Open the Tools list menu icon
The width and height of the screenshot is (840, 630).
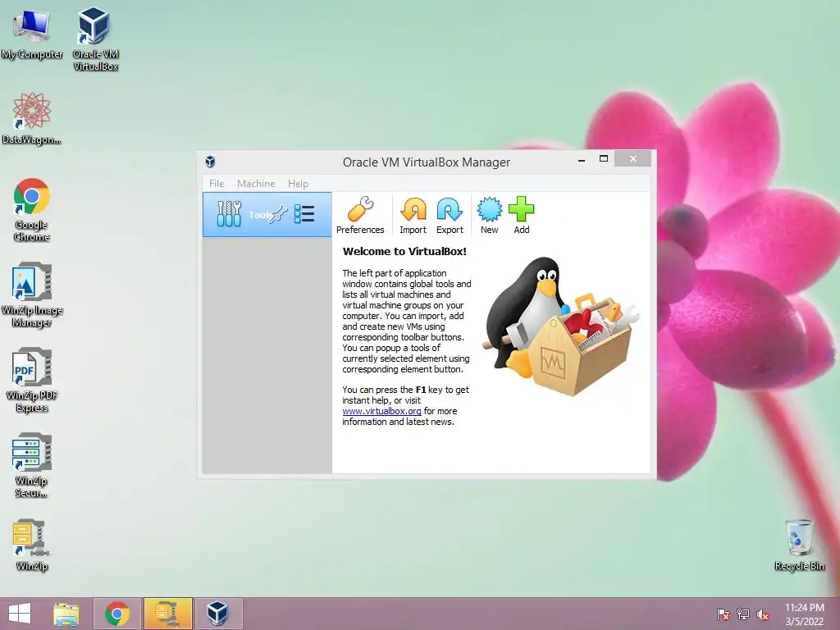pyautogui.click(x=304, y=214)
